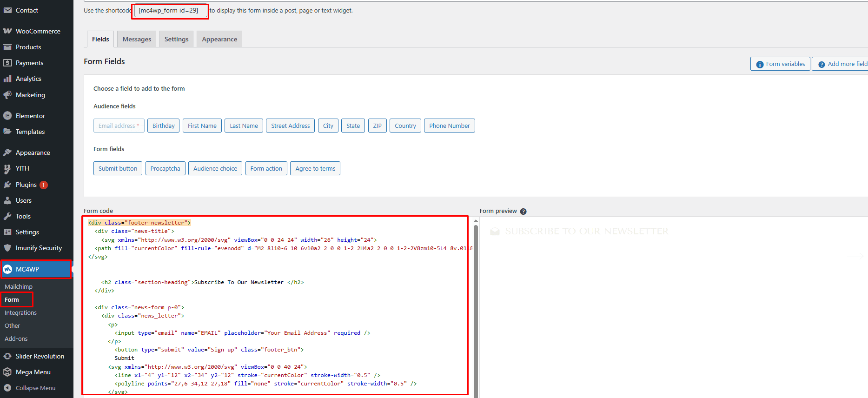Click the Slider Revolution refresh icon
The image size is (868, 398).
(7, 356)
